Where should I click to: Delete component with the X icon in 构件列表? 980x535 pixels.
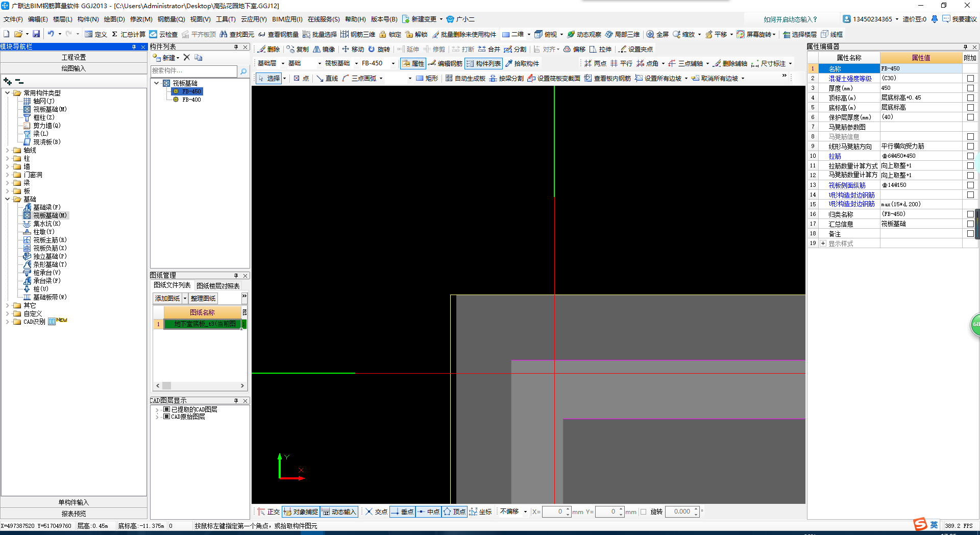coord(187,58)
